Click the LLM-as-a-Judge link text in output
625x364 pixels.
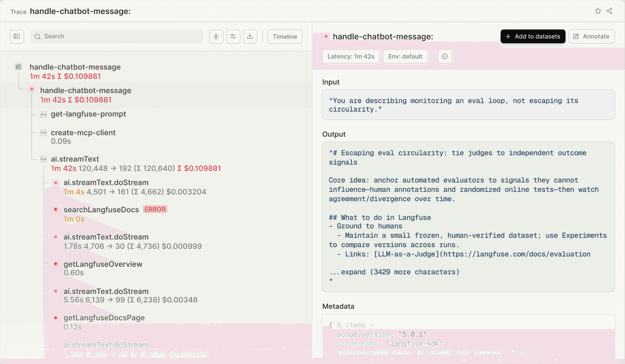point(406,254)
